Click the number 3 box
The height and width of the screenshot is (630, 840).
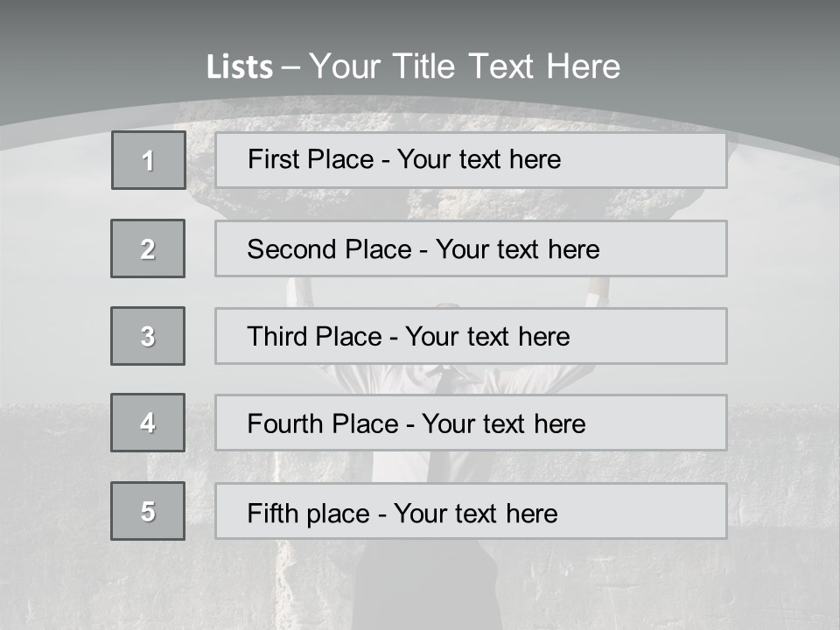(x=148, y=336)
